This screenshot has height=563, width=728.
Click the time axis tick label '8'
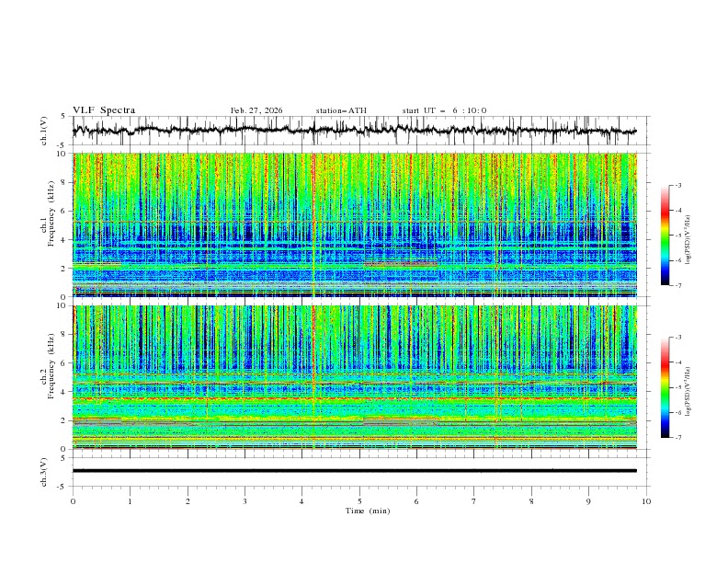[x=531, y=501]
